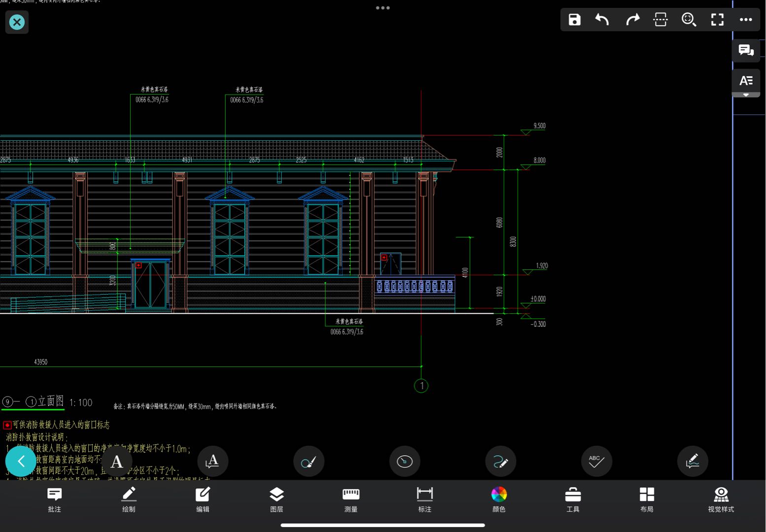Open the 布局 layout tab
The width and height of the screenshot is (766, 532).
pyautogui.click(x=647, y=499)
